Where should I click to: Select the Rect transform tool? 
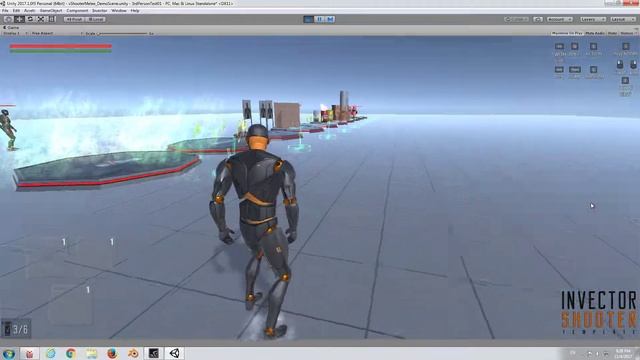tap(52, 19)
